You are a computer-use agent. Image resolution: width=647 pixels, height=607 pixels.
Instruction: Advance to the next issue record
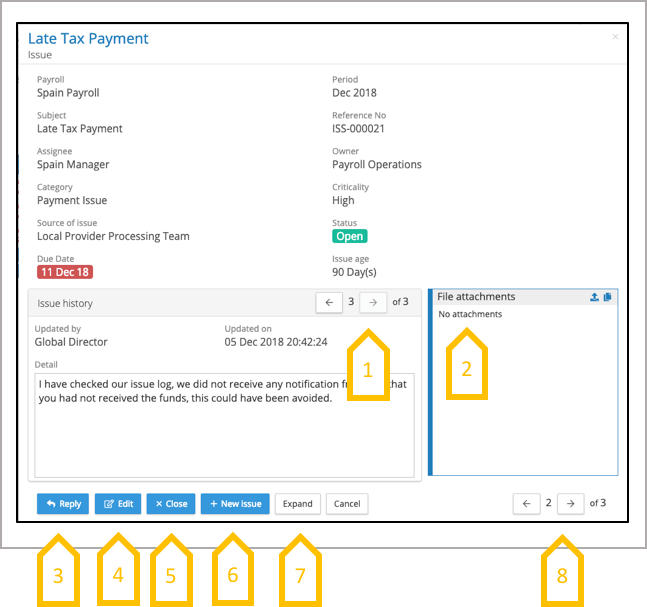click(571, 504)
